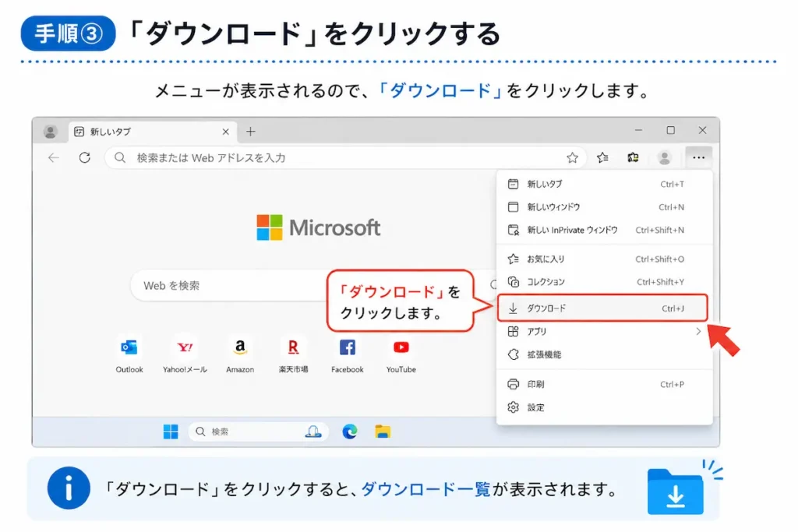Close the 新しいタブ tab
798x532 pixels.
(x=225, y=132)
